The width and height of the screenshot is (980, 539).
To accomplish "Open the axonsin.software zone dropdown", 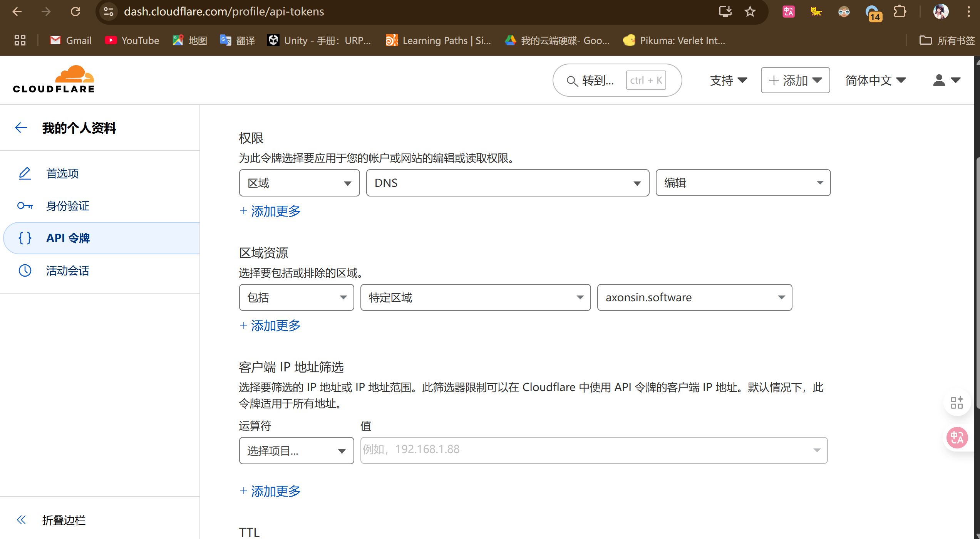I will pos(694,297).
